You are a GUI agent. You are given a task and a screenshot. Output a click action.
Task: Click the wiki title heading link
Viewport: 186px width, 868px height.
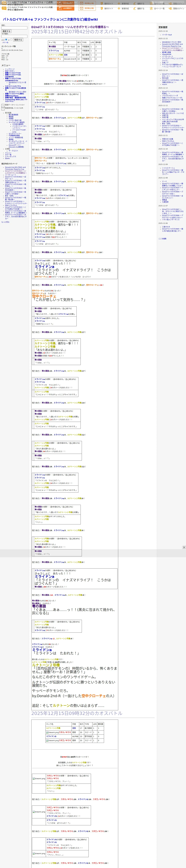[50, 20]
